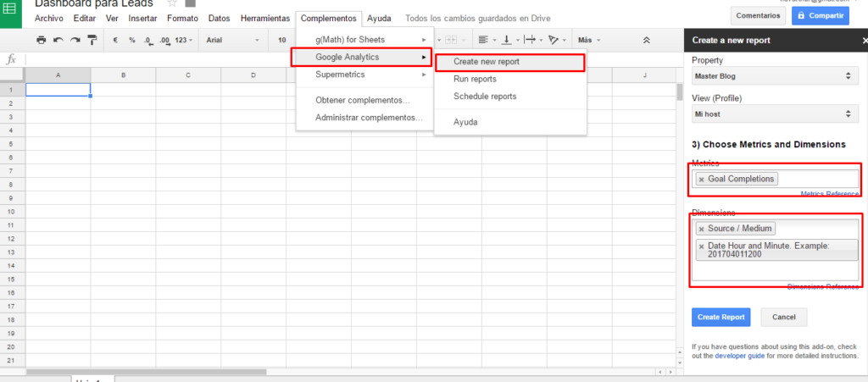The width and height of the screenshot is (868, 382).
Task: Open the Editar menu
Action: pos(84,19)
